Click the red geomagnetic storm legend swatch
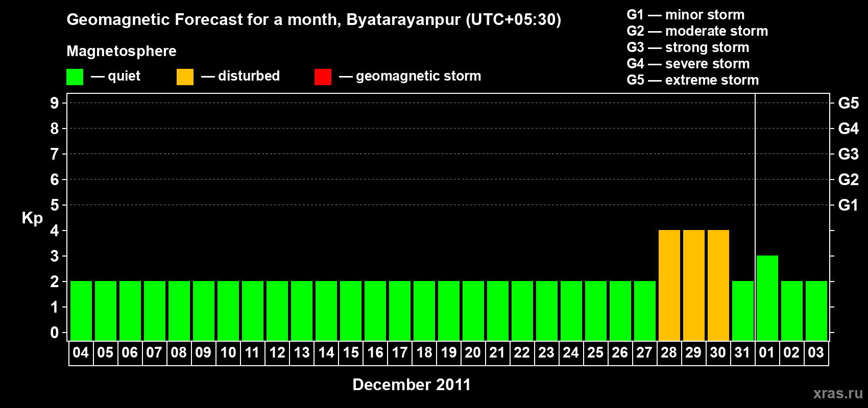Screen dimensions: 868x408 point(323,77)
